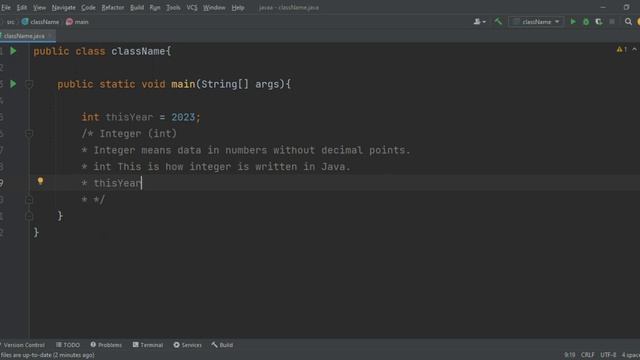Run className with toolbar green play button
Viewport: 640px width, 360px height.
(x=573, y=22)
